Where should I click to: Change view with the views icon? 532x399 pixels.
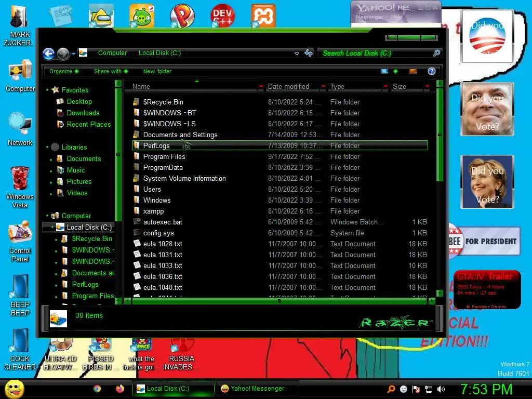point(384,71)
